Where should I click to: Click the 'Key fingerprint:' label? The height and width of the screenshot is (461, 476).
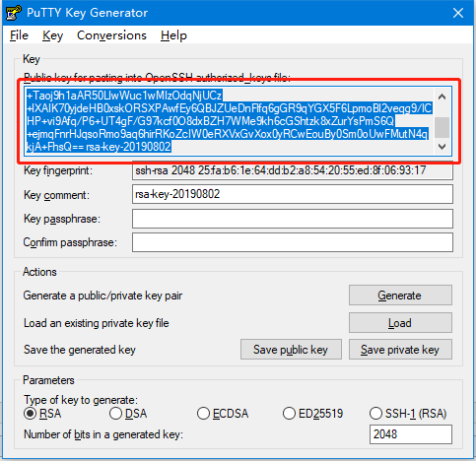[x=58, y=170]
